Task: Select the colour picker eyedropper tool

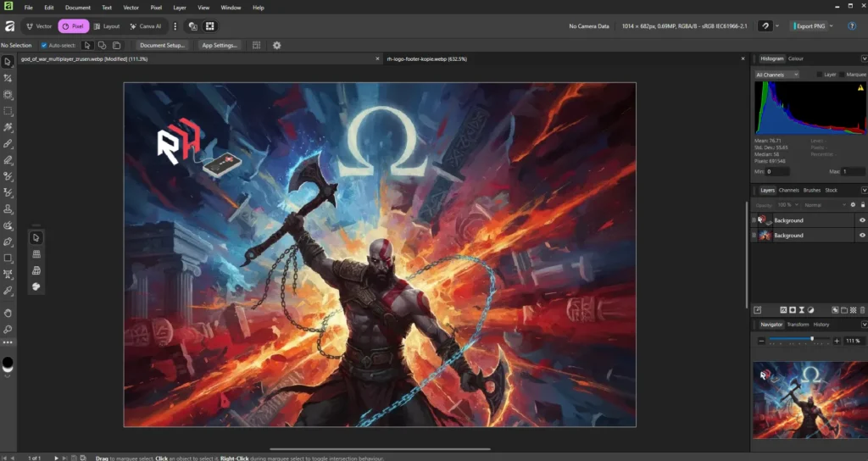Action: [8, 291]
